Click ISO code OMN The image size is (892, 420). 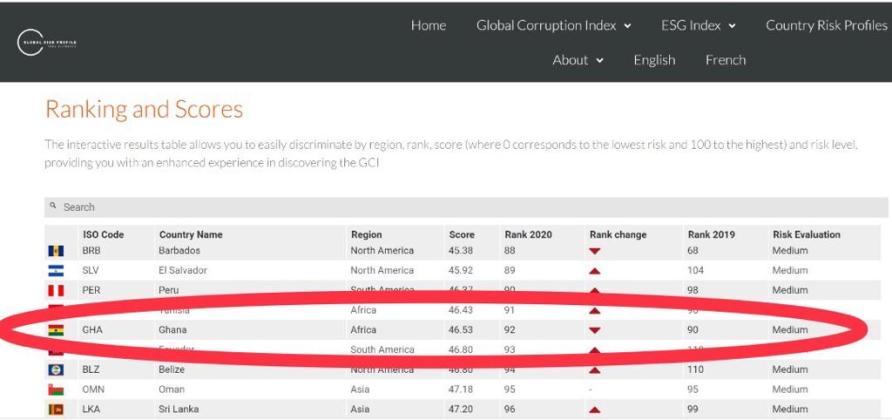click(93, 390)
